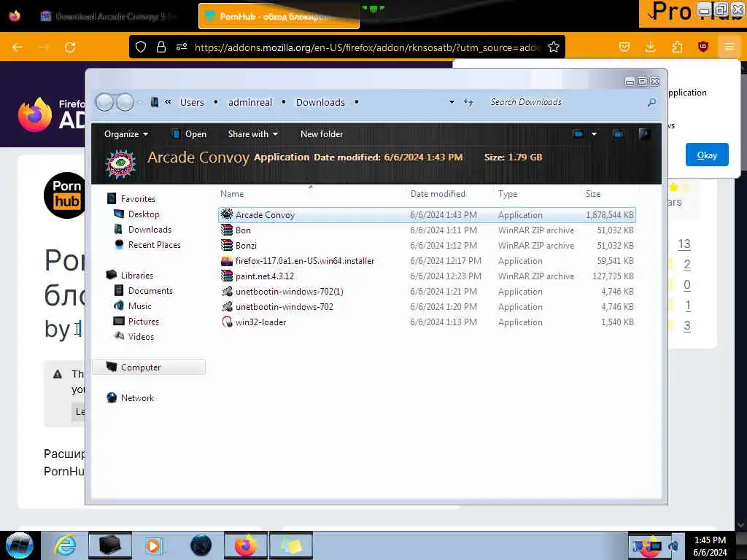This screenshot has height=560, width=747.
Task: Click New folder in the toolbar
Action: [x=322, y=134]
